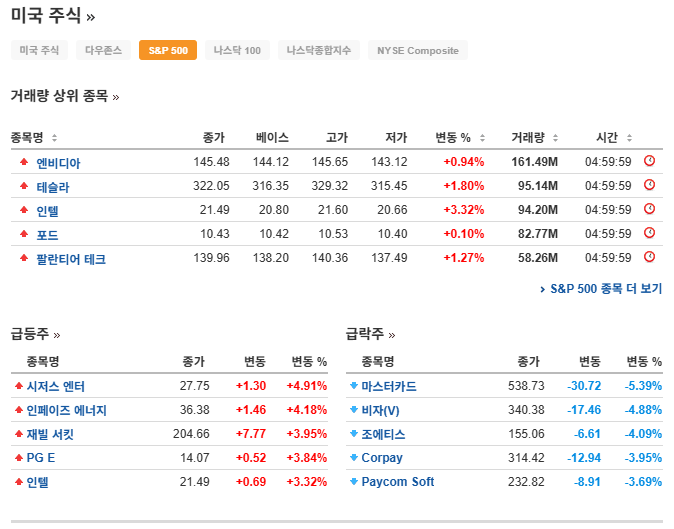Sort the table by 거래량 column arrows
This screenshot has height=529, width=674.
click(555, 138)
